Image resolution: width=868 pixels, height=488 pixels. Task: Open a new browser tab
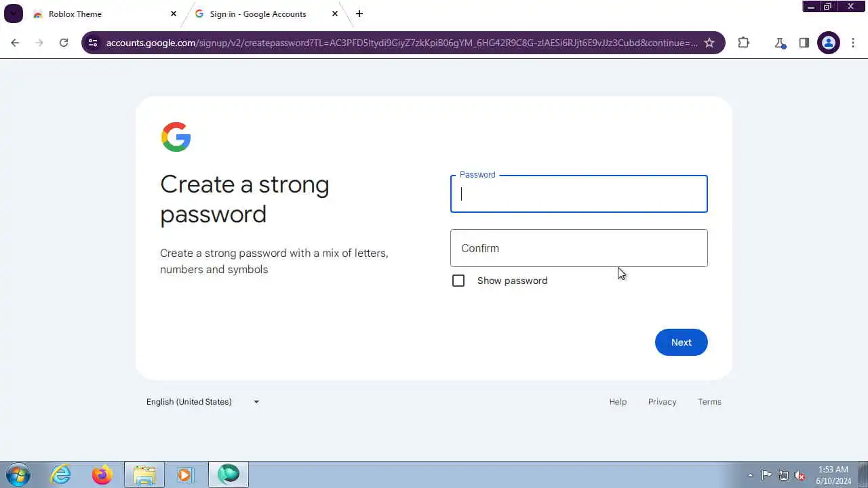(359, 14)
